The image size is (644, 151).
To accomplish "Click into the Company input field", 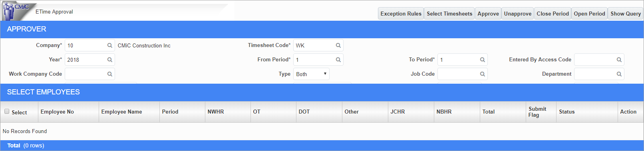I will point(85,45).
